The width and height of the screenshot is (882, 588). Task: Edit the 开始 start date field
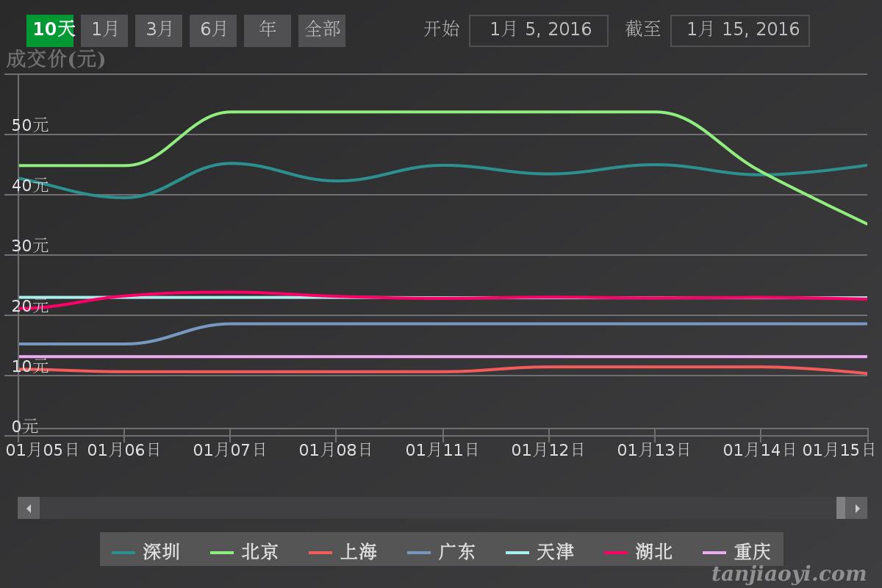click(x=539, y=30)
